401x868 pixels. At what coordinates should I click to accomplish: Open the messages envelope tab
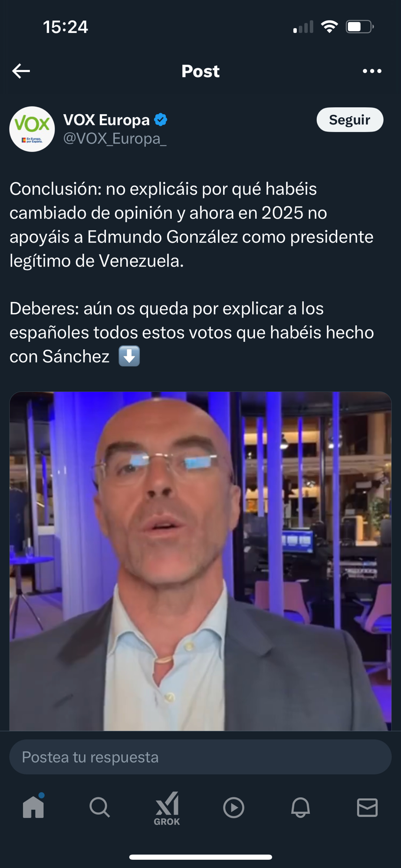367,807
